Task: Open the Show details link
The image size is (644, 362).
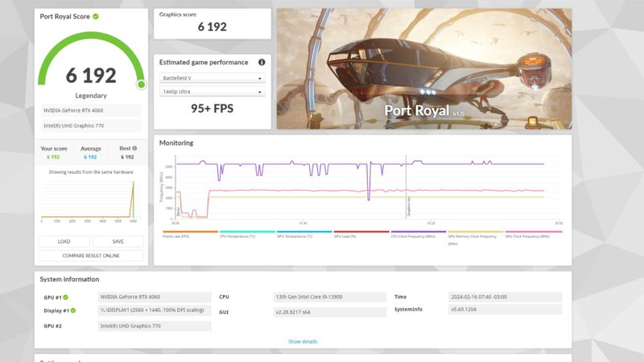Action: coord(303,341)
